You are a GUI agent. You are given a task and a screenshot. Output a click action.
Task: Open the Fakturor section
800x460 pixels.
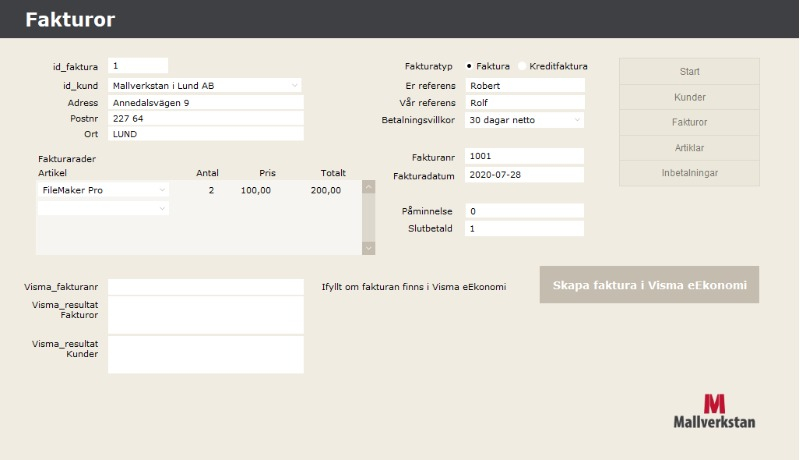pos(689,122)
